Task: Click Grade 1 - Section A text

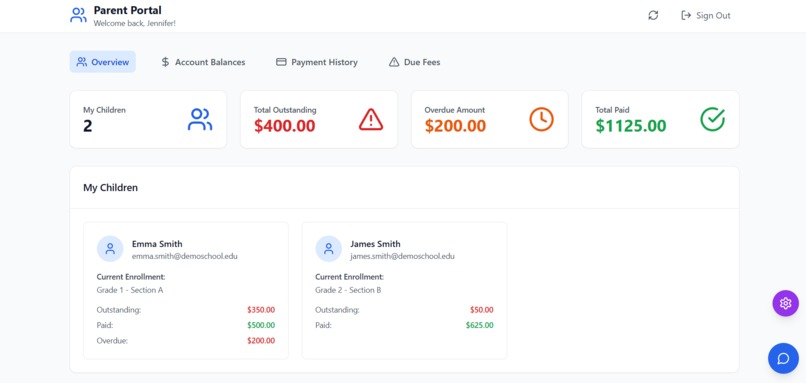Action: [x=130, y=290]
